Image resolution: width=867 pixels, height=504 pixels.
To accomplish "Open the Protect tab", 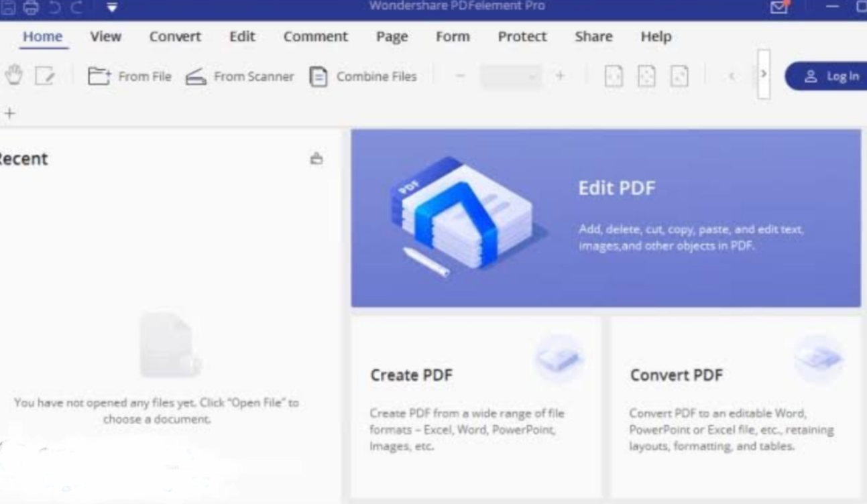I will tap(522, 37).
